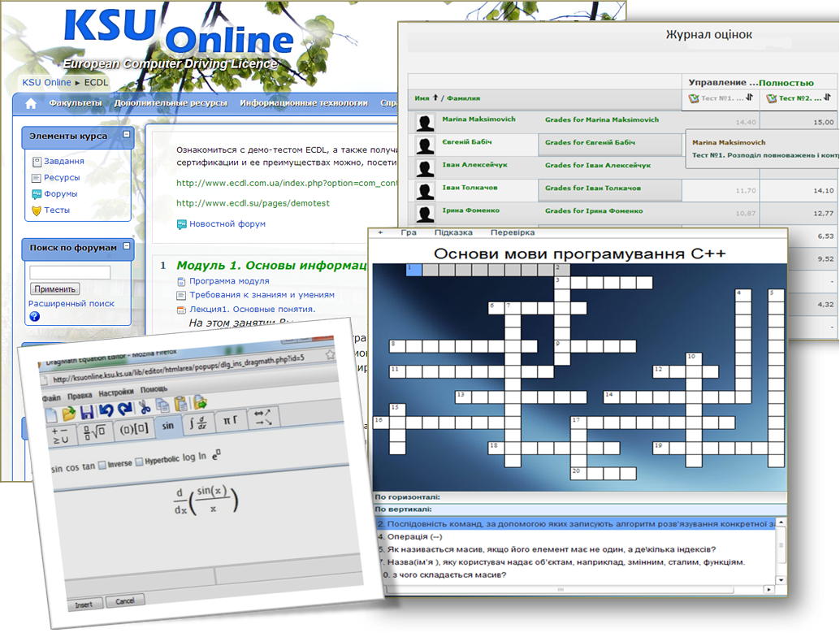This screenshot has height=633, width=840.
Task: Click the Insert button in DragMath
Action: pyautogui.click(x=84, y=604)
